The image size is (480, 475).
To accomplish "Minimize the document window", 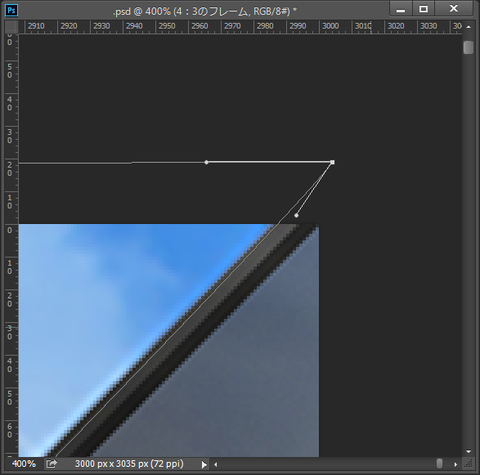I will 401,9.
